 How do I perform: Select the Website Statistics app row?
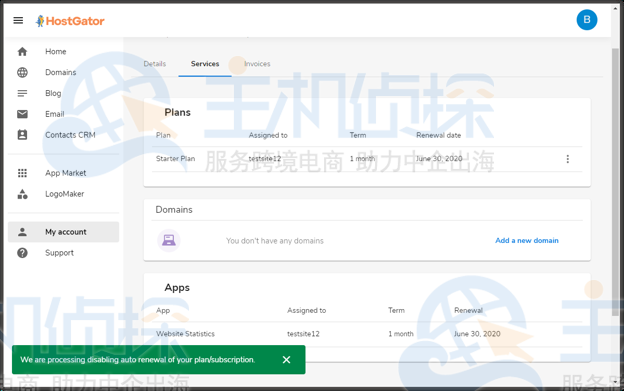(x=367, y=334)
